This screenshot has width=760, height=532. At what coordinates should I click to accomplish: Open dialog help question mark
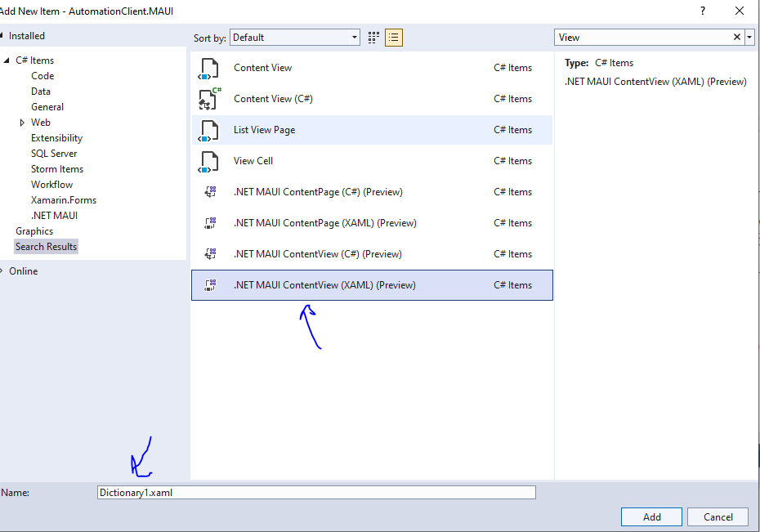[703, 11]
